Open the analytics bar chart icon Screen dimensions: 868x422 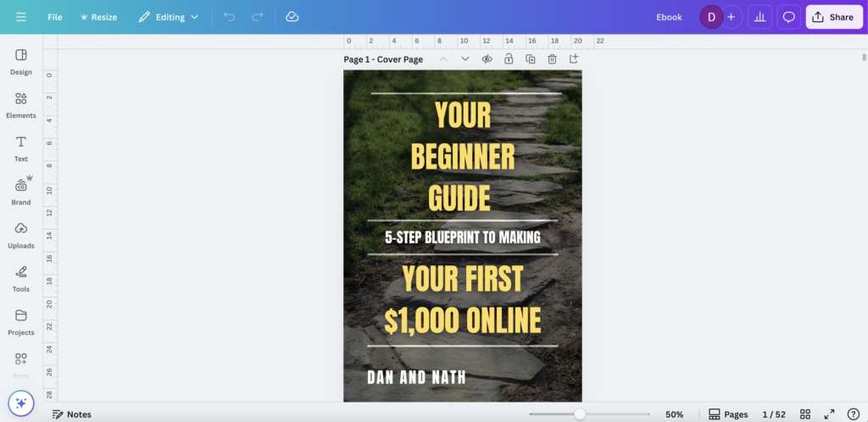tap(760, 17)
